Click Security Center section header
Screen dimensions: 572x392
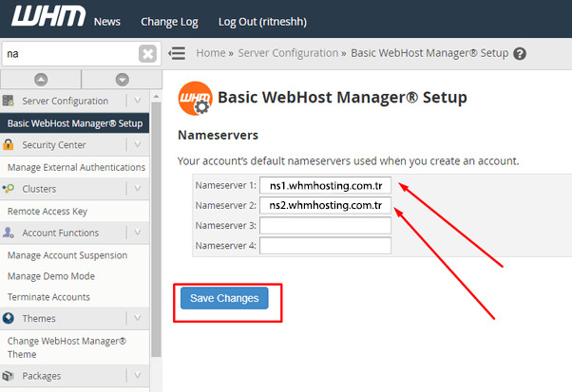(74, 144)
